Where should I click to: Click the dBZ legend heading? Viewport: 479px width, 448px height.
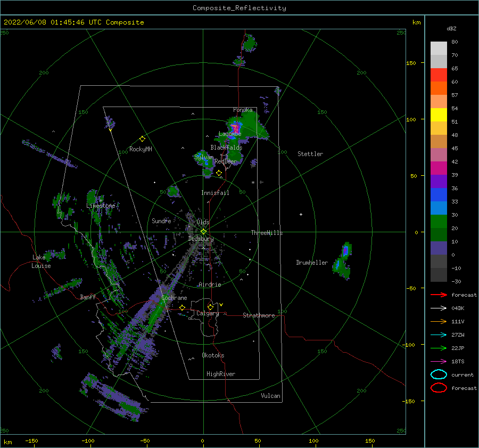pyautogui.click(x=451, y=28)
